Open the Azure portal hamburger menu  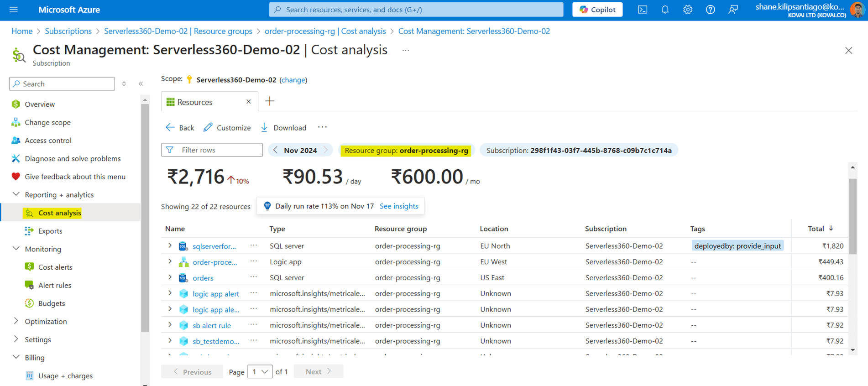pyautogui.click(x=14, y=10)
